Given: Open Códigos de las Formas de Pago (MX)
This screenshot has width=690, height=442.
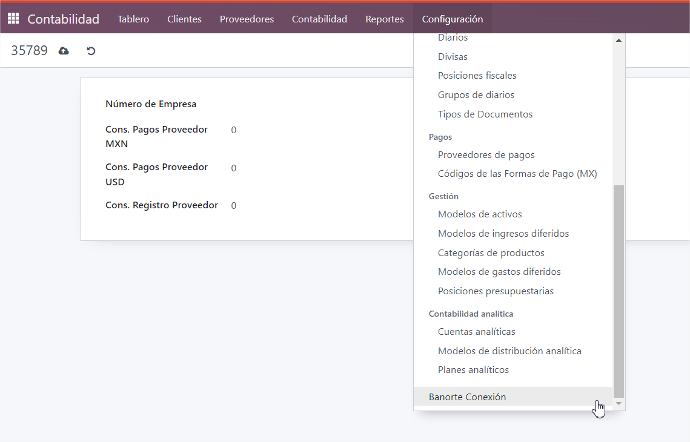Looking at the screenshot, I should 517,173.
